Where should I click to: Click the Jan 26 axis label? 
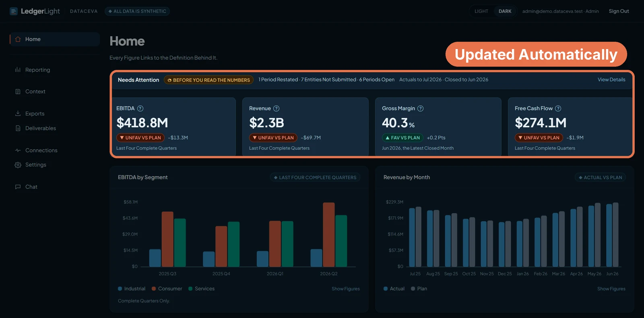(522, 274)
